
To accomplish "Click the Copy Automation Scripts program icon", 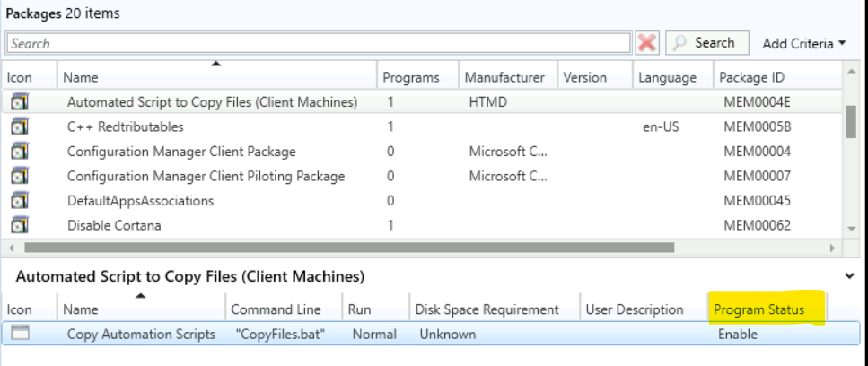I will pos(19,334).
